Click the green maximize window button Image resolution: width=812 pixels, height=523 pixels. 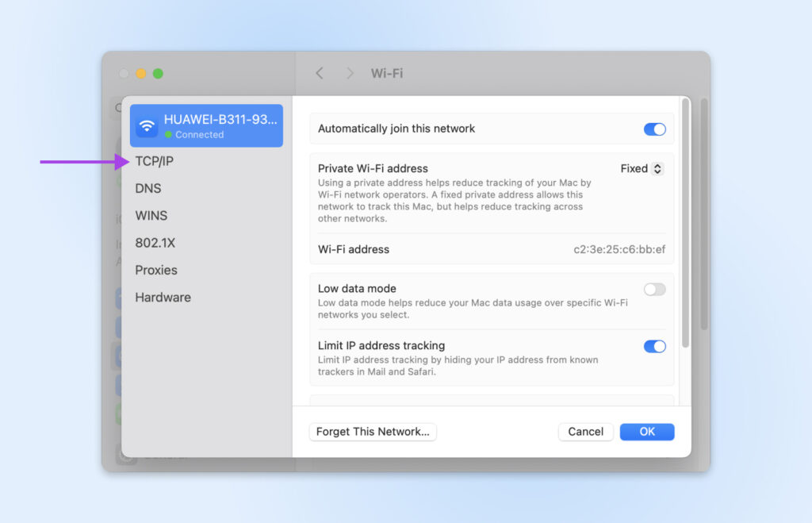pyautogui.click(x=158, y=74)
